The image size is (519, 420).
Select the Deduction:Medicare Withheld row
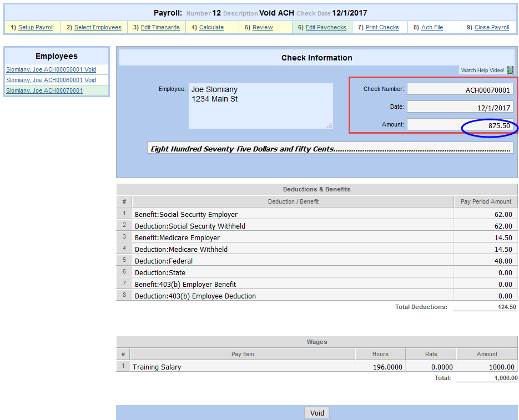pos(317,249)
